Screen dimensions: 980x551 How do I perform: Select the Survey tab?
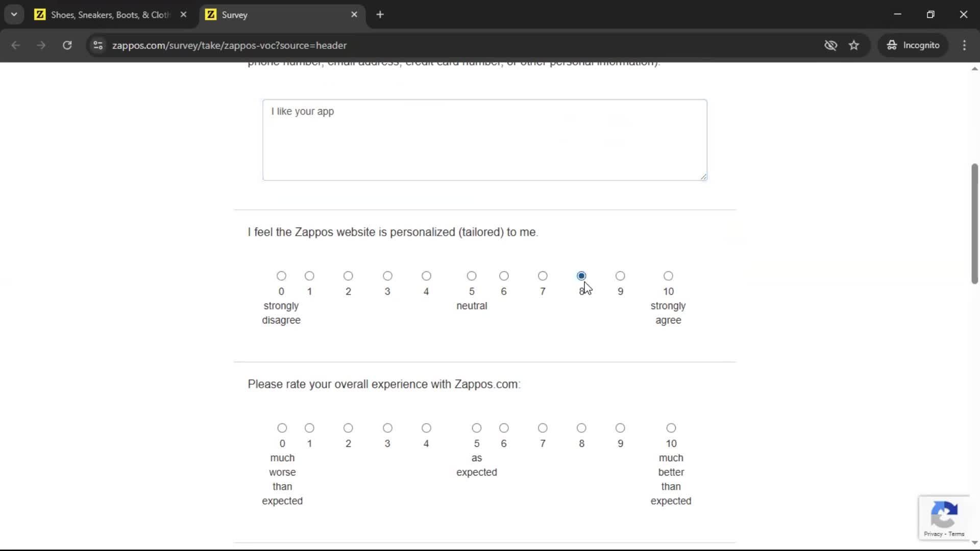(282, 15)
